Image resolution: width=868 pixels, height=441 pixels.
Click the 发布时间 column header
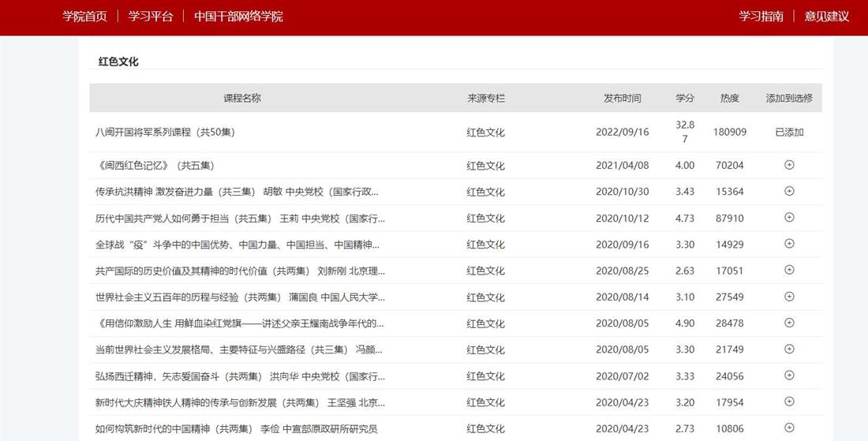click(x=623, y=98)
